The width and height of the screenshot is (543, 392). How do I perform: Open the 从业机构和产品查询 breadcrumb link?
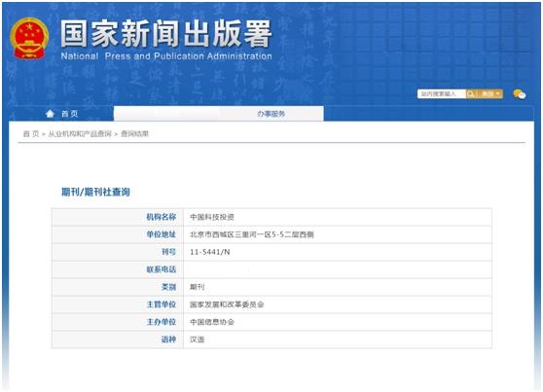click(80, 134)
